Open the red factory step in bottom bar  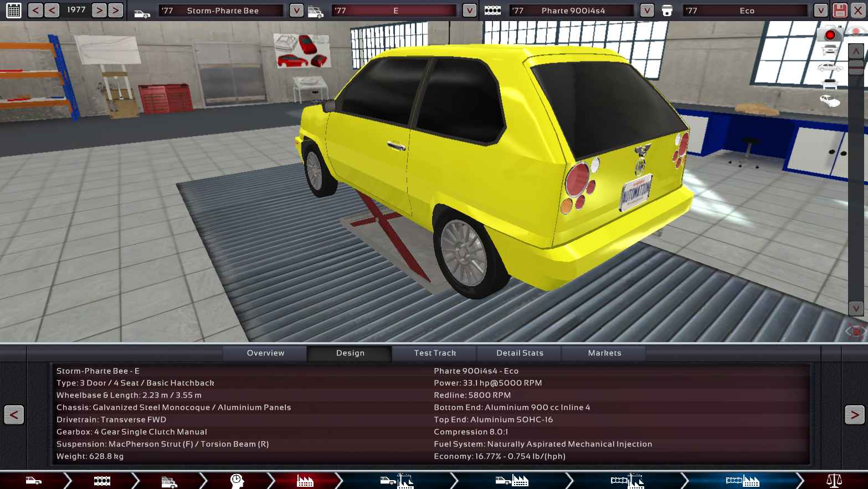[x=305, y=481]
